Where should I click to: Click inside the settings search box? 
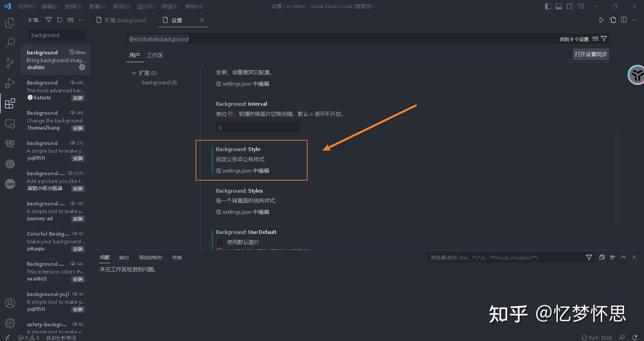302,39
